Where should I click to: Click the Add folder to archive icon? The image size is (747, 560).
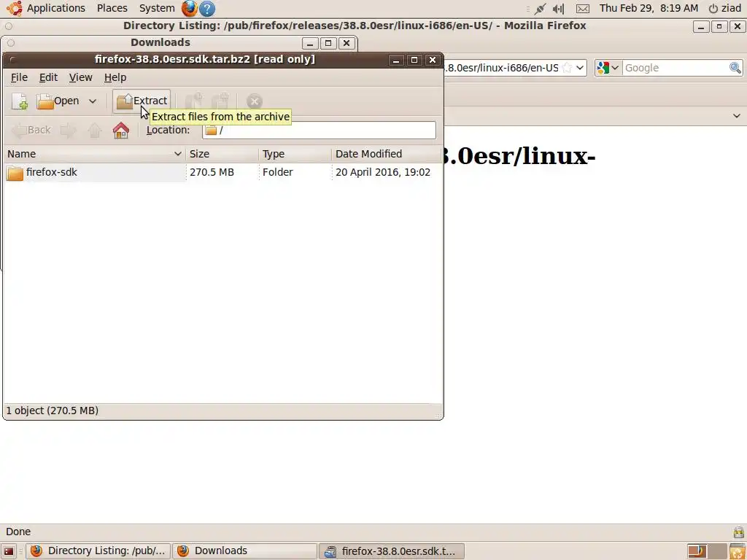click(x=220, y=101)
